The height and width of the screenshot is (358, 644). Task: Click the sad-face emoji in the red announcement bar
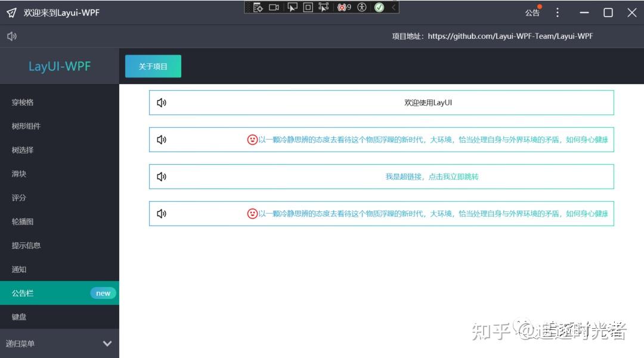click(252, 139)
